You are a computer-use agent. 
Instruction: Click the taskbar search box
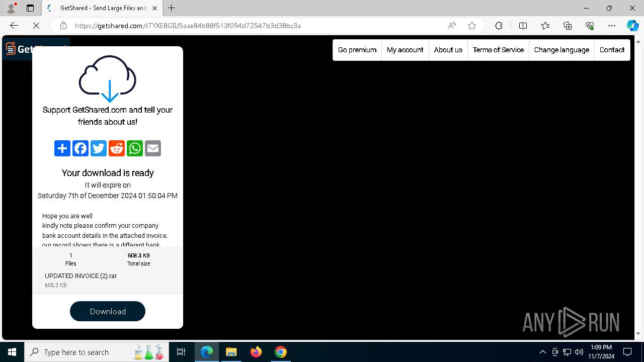(97, 352)
